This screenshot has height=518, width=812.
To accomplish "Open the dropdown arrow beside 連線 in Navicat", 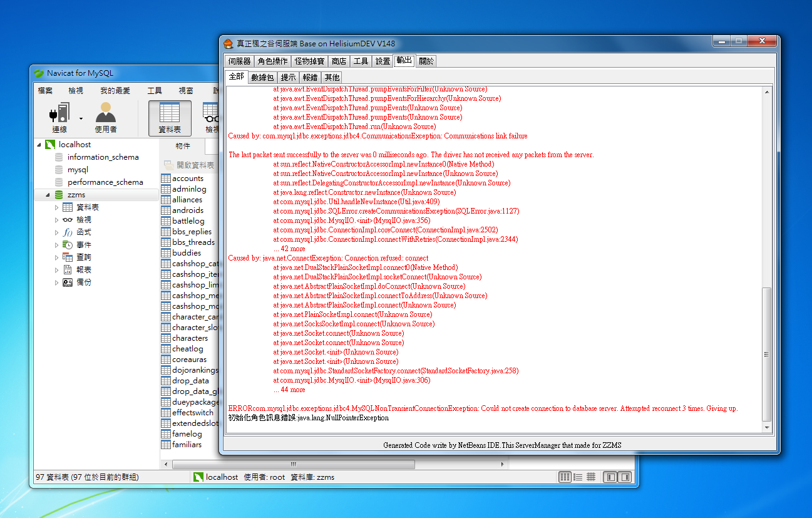I will click(x=81, y=118).
